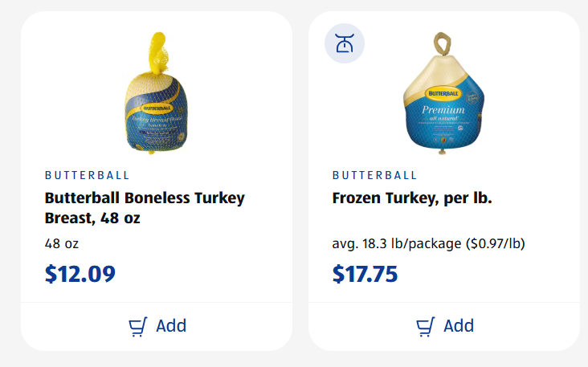Click the Premium label on the frozen turkey package
588x367 pixels.
coord(444,108)
